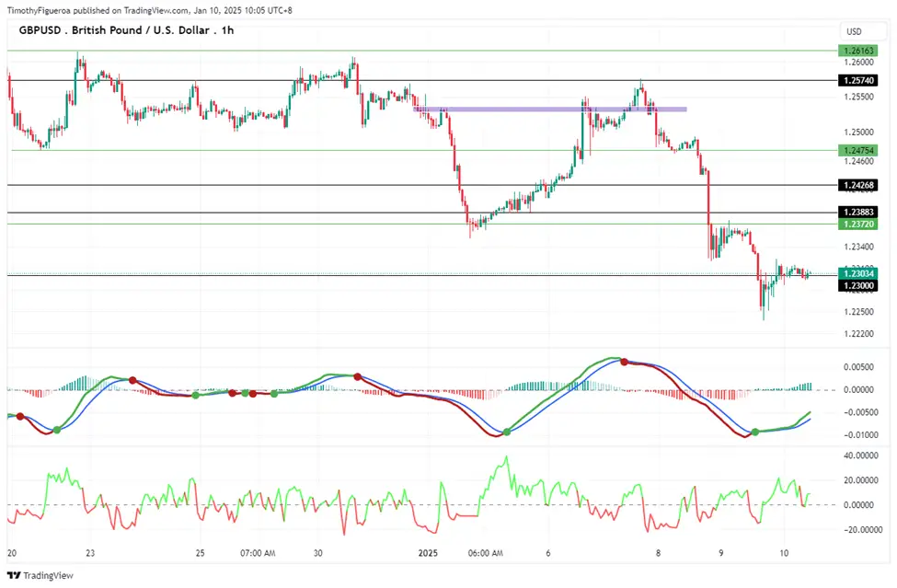Click the 25 date label on time axis
897x588 pixels.
(x=200, y=553)
